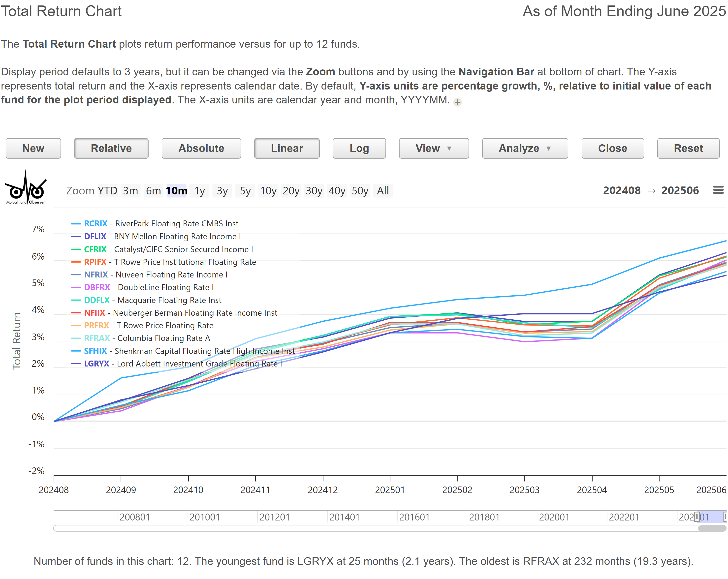Expand description with the plus icon
The image size is (728, 579).
[x=457, y=102]
